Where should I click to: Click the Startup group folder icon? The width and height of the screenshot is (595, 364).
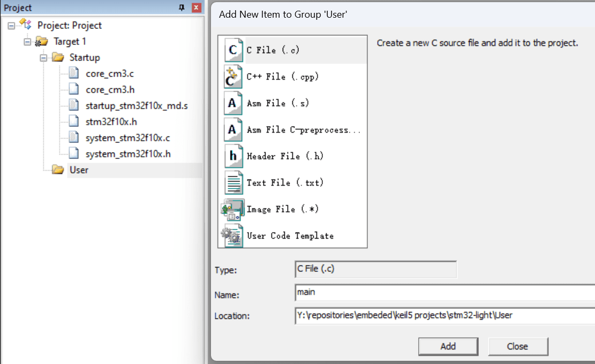tap(58, 57)
